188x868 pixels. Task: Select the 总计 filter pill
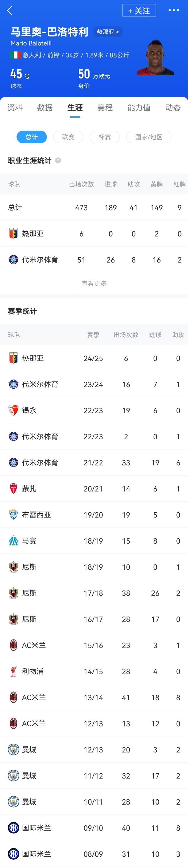[32, 137]
